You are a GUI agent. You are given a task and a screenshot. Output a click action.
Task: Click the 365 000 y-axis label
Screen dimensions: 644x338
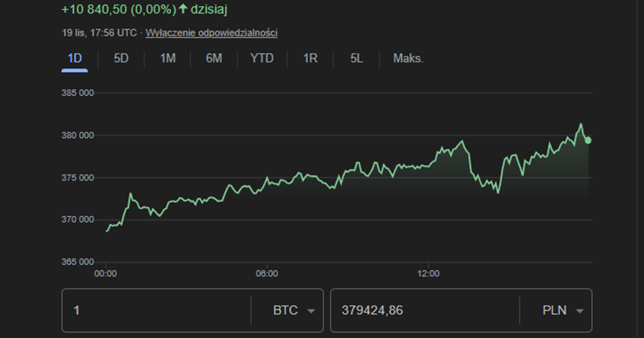pos(78,262)
